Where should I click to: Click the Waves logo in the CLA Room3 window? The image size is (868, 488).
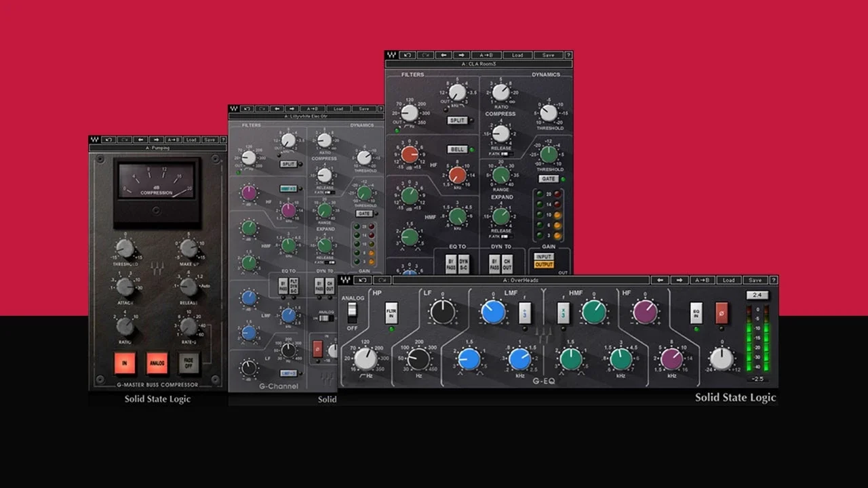pyautogui.click(x=391, y=55)
